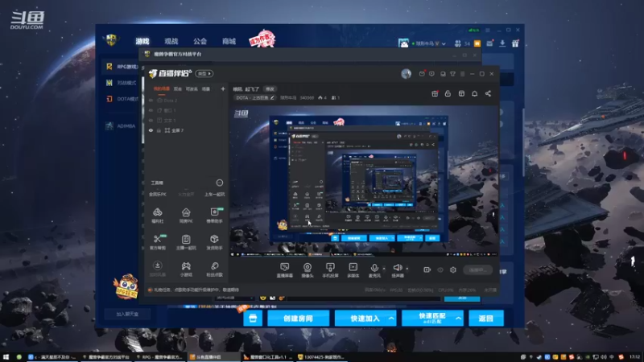
Task: Open the 福利社 tool in the toolbox
Action: [157, 215]
